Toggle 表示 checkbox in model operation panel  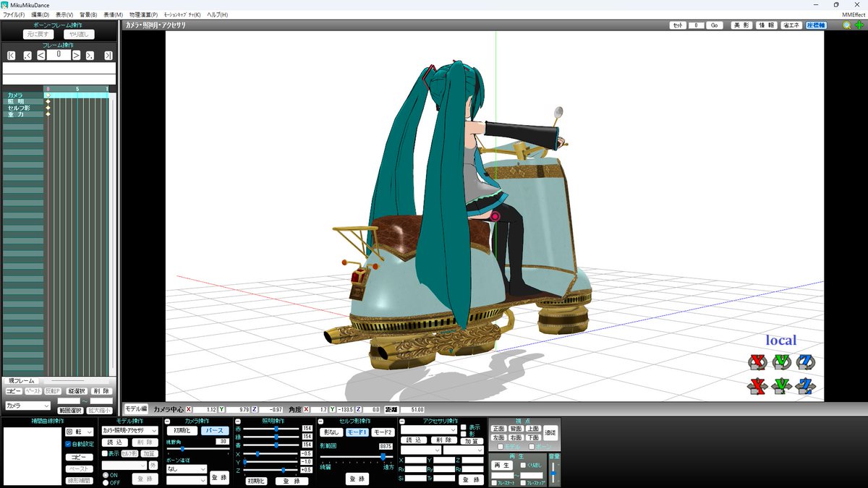[x=105, y=453]
